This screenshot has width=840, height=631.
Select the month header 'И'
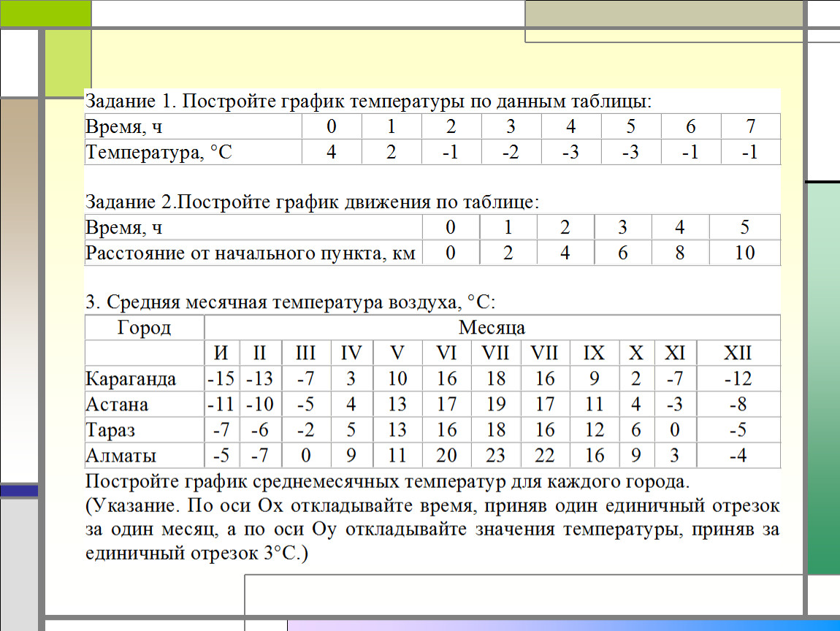(221, 353)
